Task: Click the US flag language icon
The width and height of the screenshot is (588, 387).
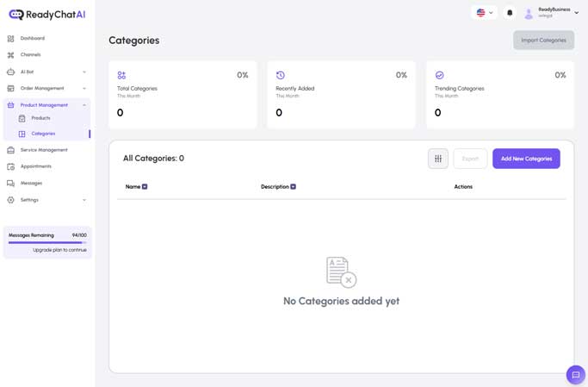Action: (x=480, y=13)
